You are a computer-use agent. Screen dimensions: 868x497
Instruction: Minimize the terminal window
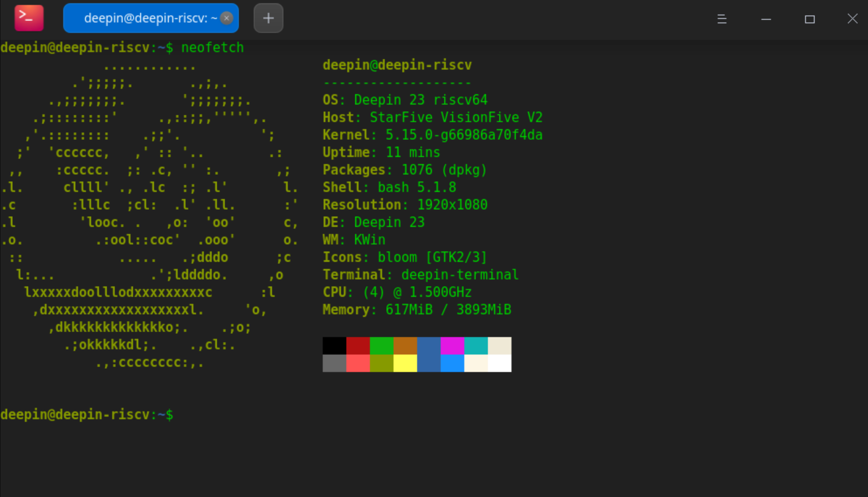766,19
